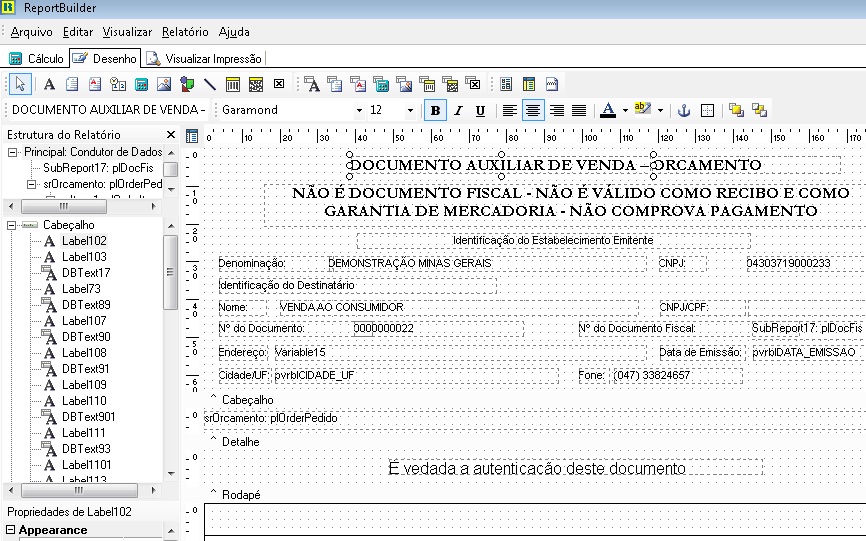The width and height of the screenshot is (866, 541).
Task: Select the arrow pointer (Select Object) tool
Action: [20, 84]
